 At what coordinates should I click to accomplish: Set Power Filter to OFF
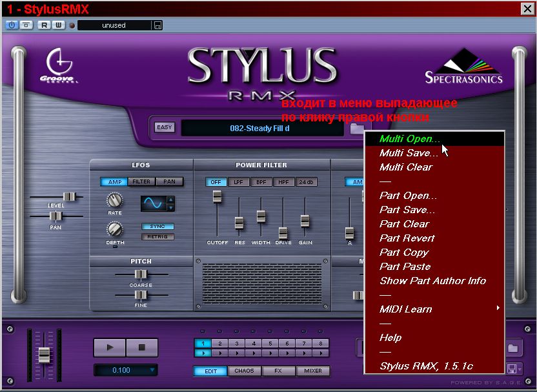216,182
